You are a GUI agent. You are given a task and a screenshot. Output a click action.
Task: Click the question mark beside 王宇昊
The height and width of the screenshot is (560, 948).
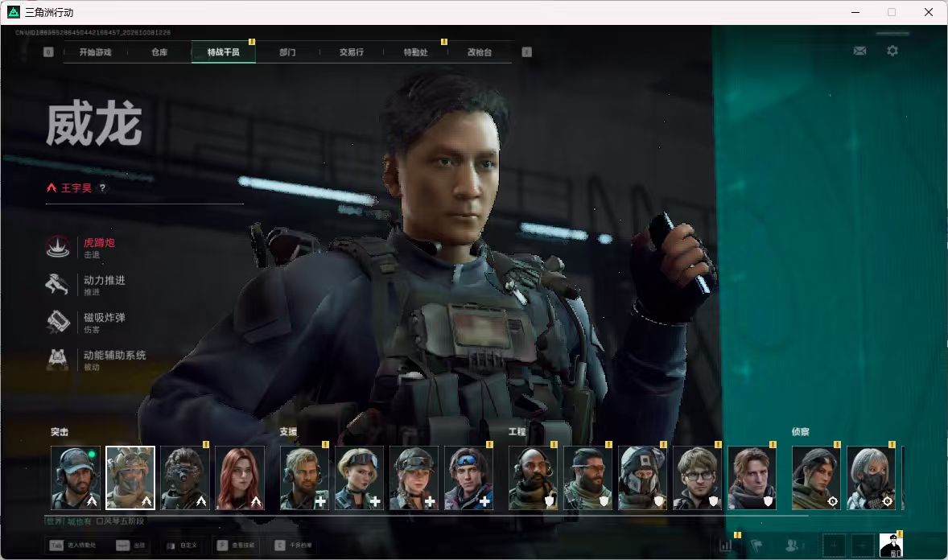[x=103, y=188]
